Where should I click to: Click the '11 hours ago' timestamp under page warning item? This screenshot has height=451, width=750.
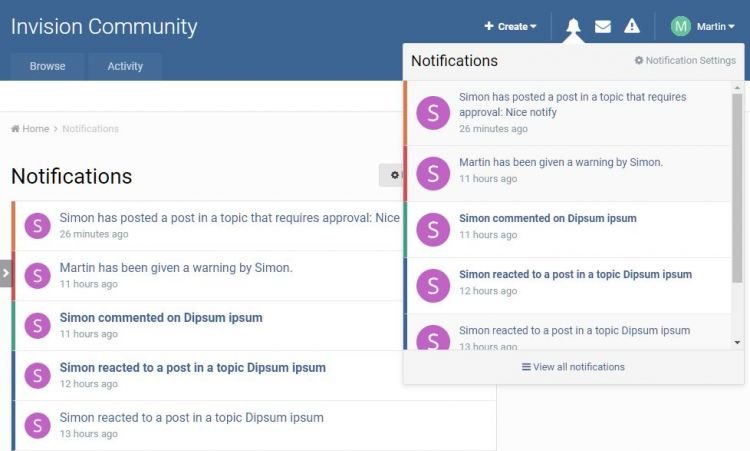88,284
